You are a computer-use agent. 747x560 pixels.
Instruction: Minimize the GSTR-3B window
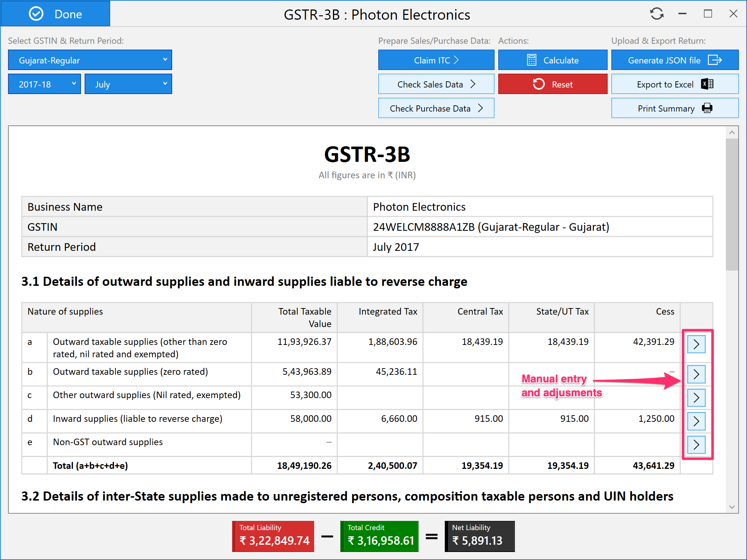pyautogui.click(x=682, y=14)
